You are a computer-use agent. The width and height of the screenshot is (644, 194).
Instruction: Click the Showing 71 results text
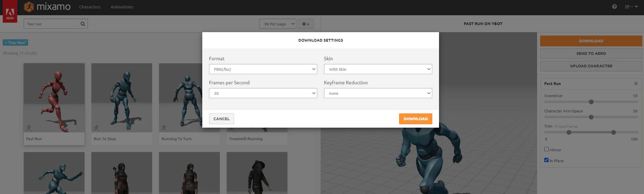20,53
